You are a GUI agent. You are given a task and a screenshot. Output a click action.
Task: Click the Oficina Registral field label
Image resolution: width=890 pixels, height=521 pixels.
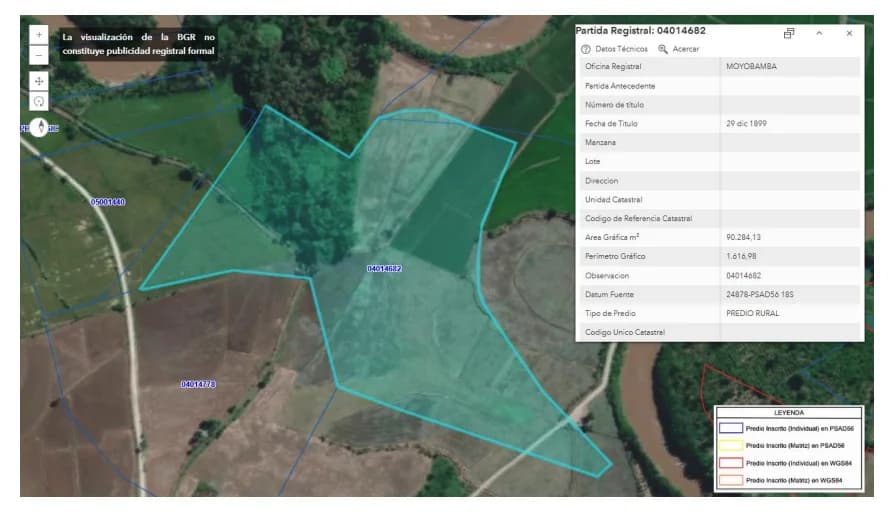(x=613, y=66)
